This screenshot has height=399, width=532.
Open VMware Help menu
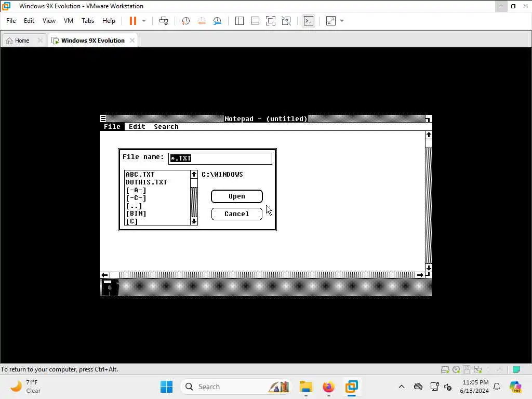point(109,21)
